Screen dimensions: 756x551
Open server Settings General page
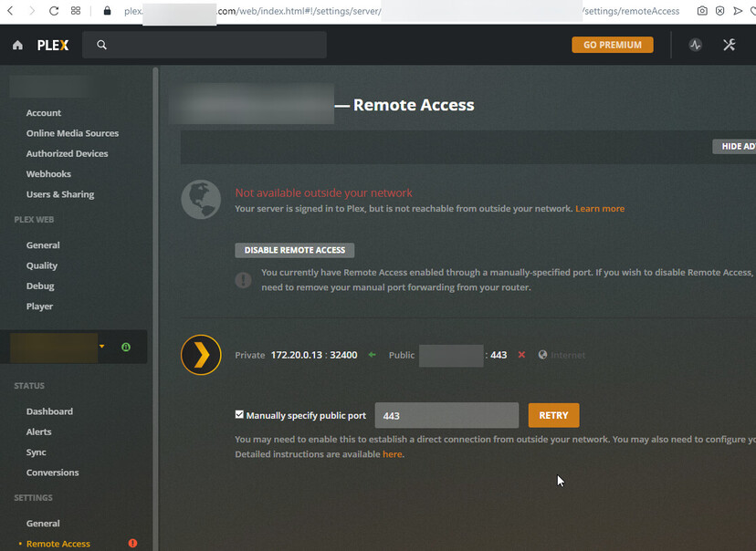(x=43, y=523)
